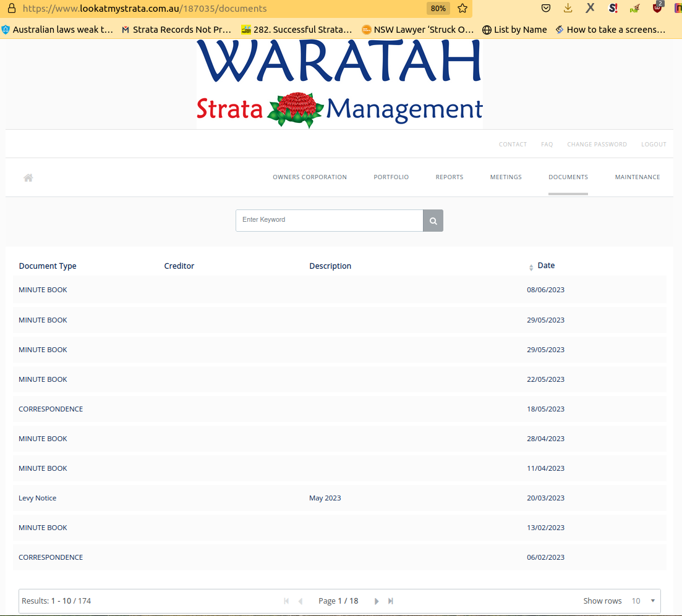Go to previous page arrow

point(300,601)
